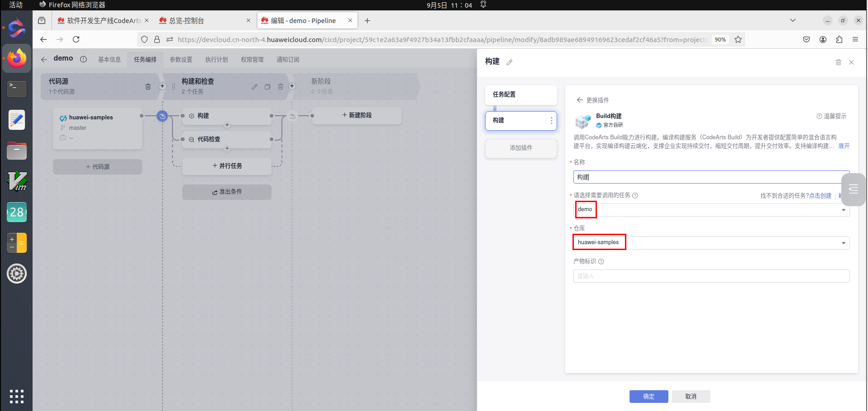Open the task selection dropdown showing demo
868x411 pixels.
711,210
